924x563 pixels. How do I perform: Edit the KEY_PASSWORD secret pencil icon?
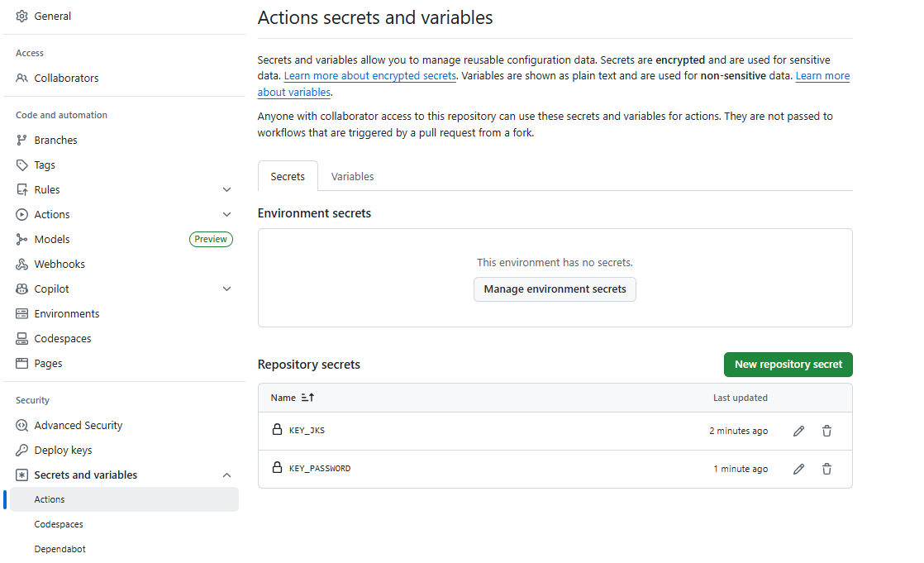tap(798, 469)
